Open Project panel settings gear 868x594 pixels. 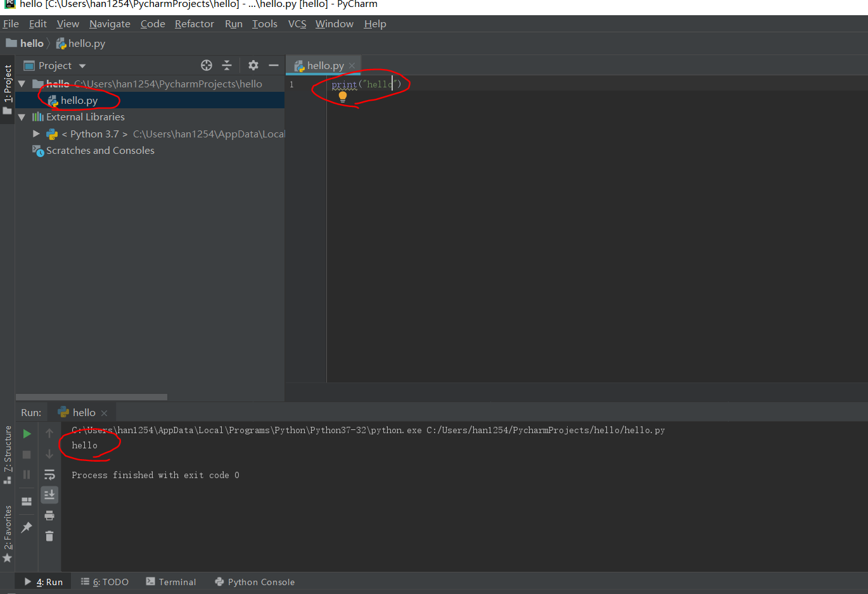pos(253,65)
